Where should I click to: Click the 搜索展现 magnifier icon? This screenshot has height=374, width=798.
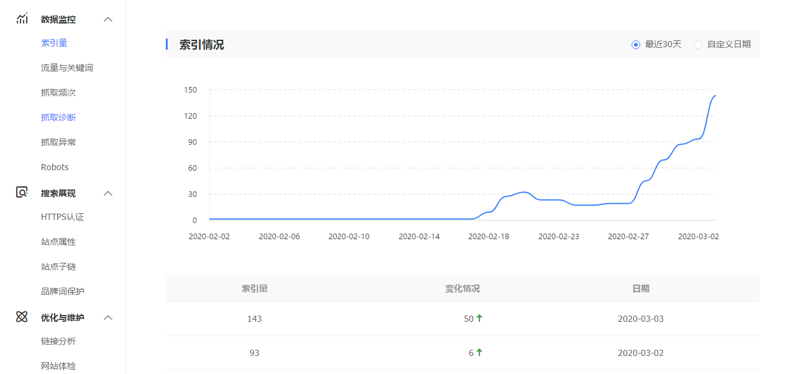coord(21,193)
